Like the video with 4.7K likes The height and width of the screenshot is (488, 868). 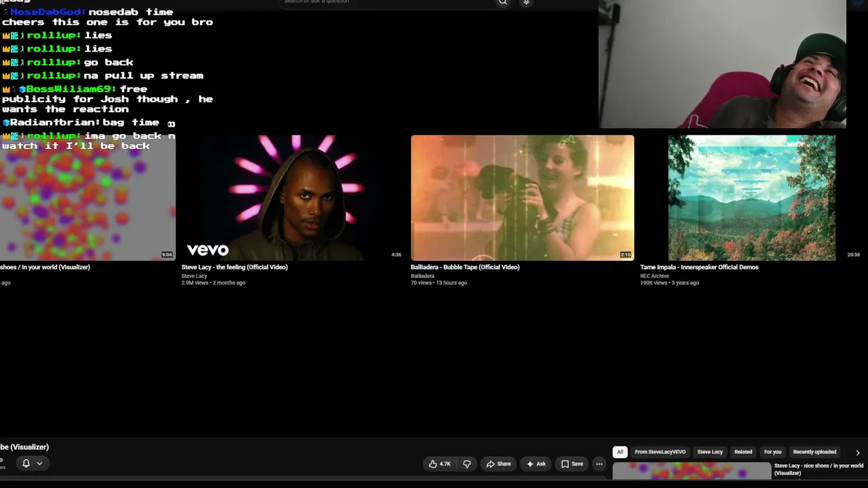click(439, 464)
